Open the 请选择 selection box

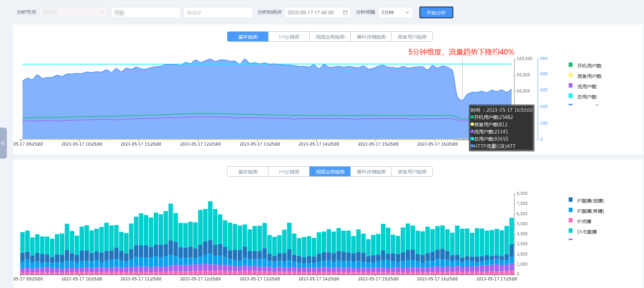point(218,12)
